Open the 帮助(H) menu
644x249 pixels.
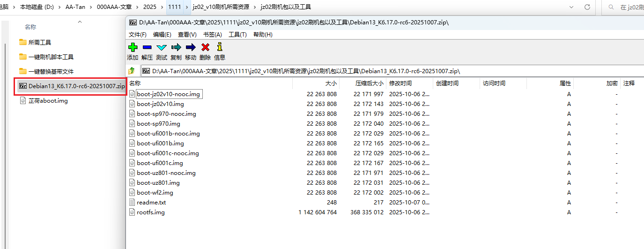coord(263,35)
